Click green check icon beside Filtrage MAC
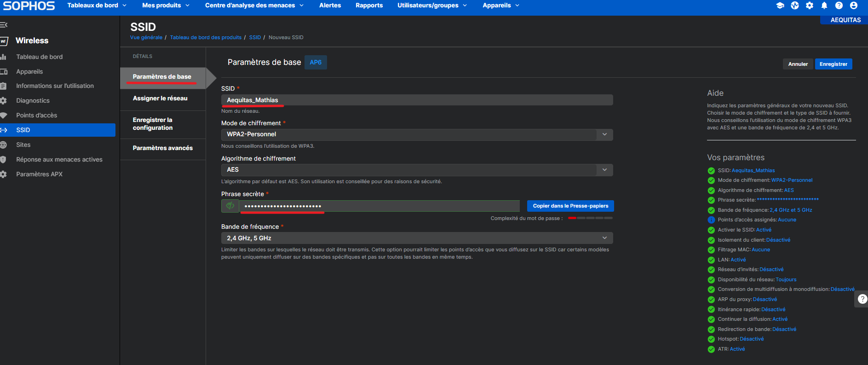The height and width of the screenshot is (365, 868). [711, 250]
